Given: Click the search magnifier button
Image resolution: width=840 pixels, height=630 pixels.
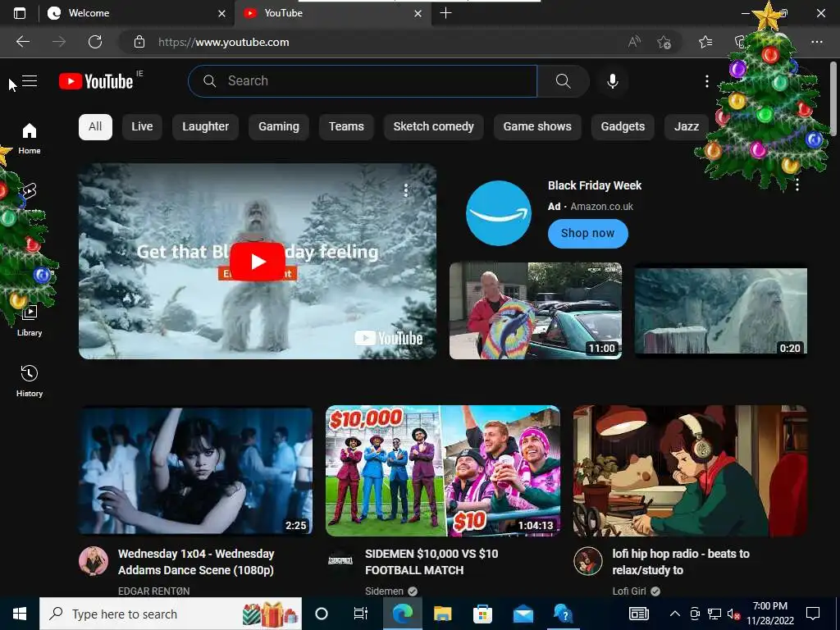Looking at the screenshot, I should click(x=563, y=81).
